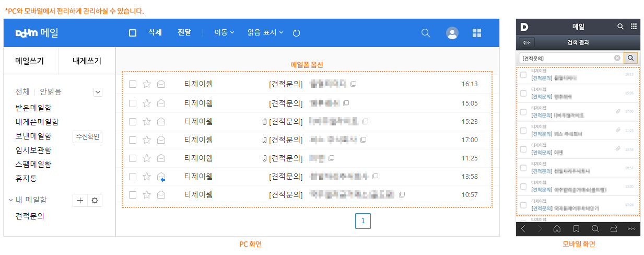Check the checkbox for the 10:57 email
Viewport: 644px width, 255px height.
[x=133, y=194]
